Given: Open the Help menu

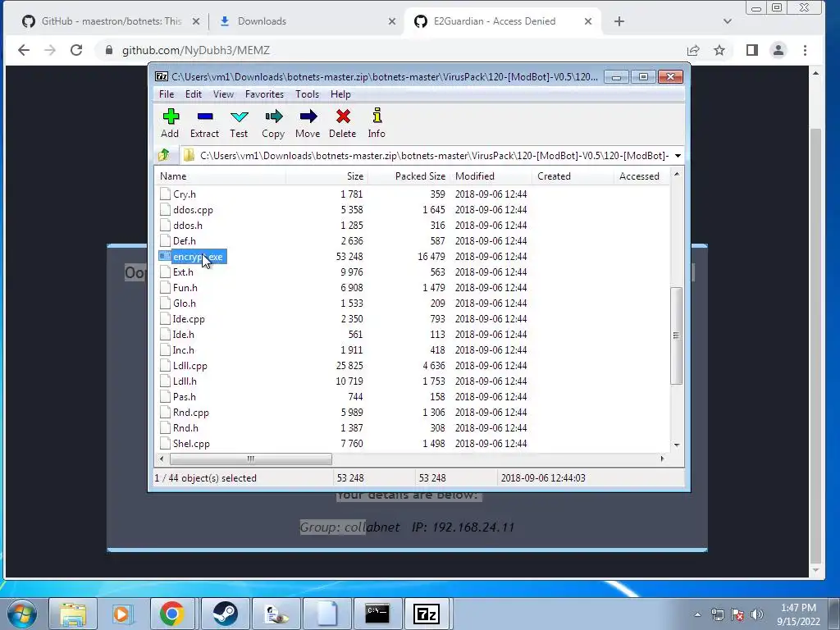Looking at the screenshot, I should (340, 94).
